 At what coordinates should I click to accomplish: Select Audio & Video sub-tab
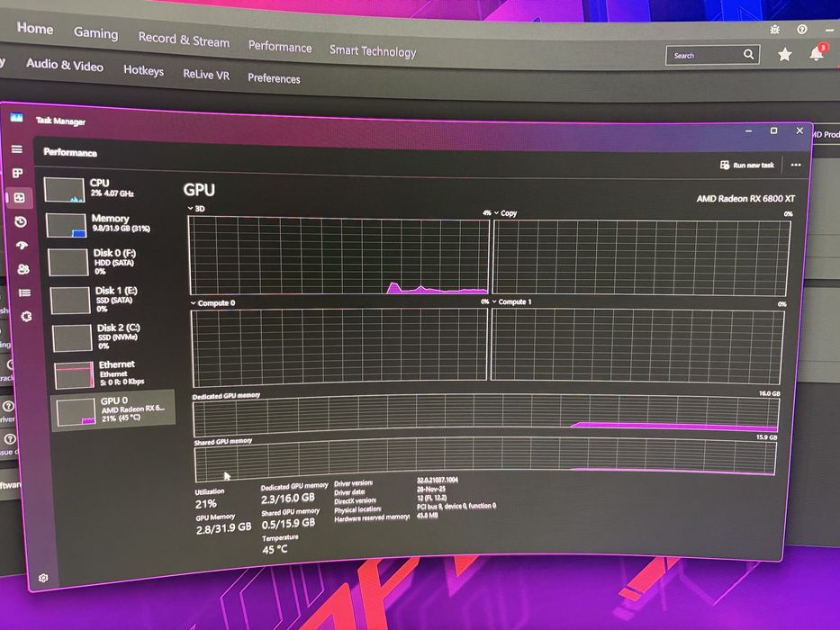pyautogui.click(x=65, y=65)
